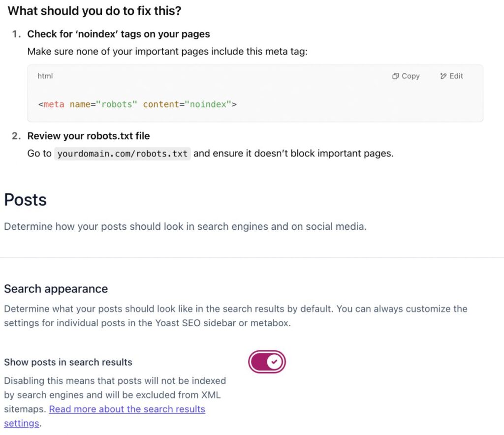
Task: Click the yourdomain.com/robots.txt inline code
Action: pyautogui.click(x=123, y=154)
